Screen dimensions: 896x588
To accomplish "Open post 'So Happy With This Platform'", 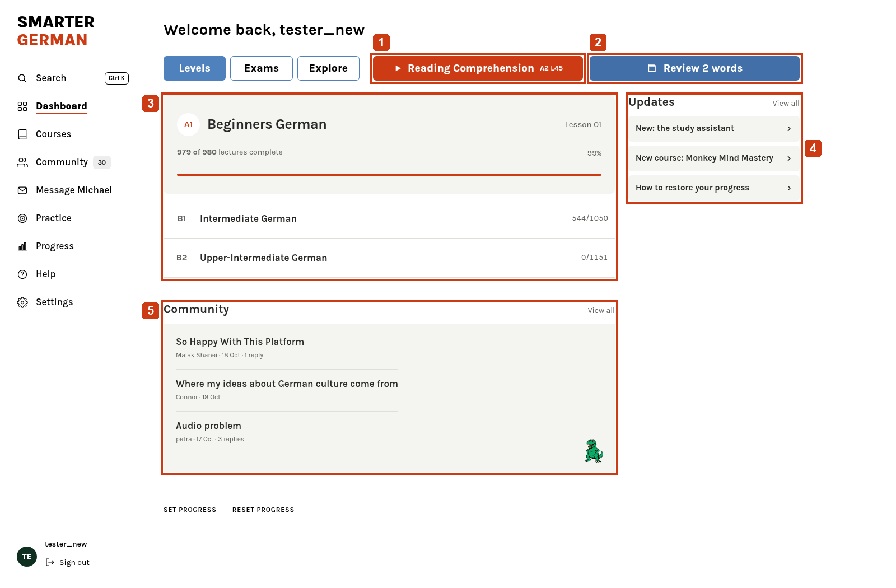I will pos(240,342).
